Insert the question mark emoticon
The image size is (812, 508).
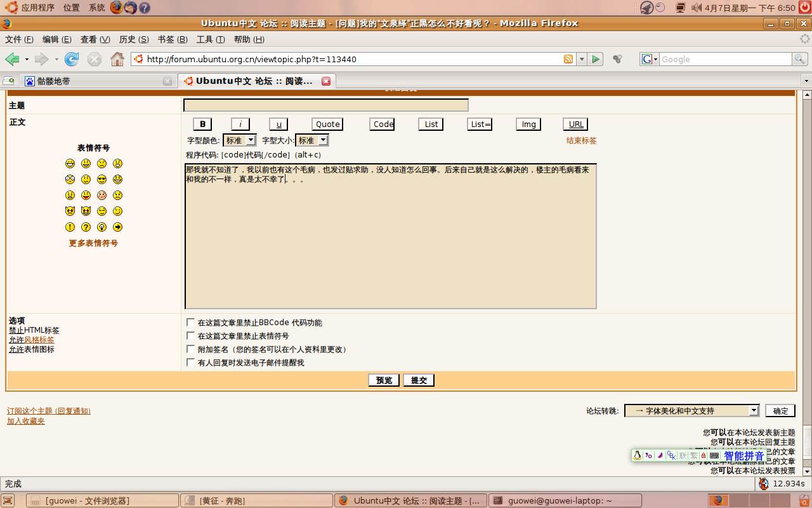click(x=86, y=227)
